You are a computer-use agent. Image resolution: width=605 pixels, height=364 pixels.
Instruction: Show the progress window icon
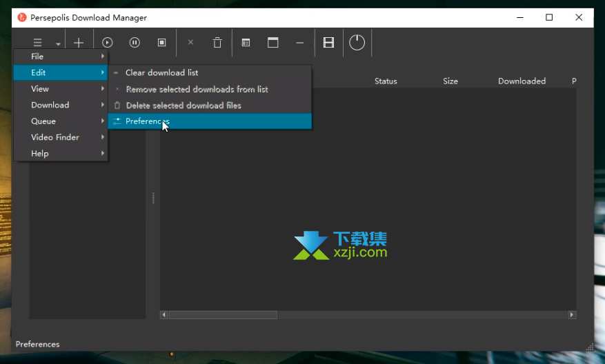pos(273,43)
